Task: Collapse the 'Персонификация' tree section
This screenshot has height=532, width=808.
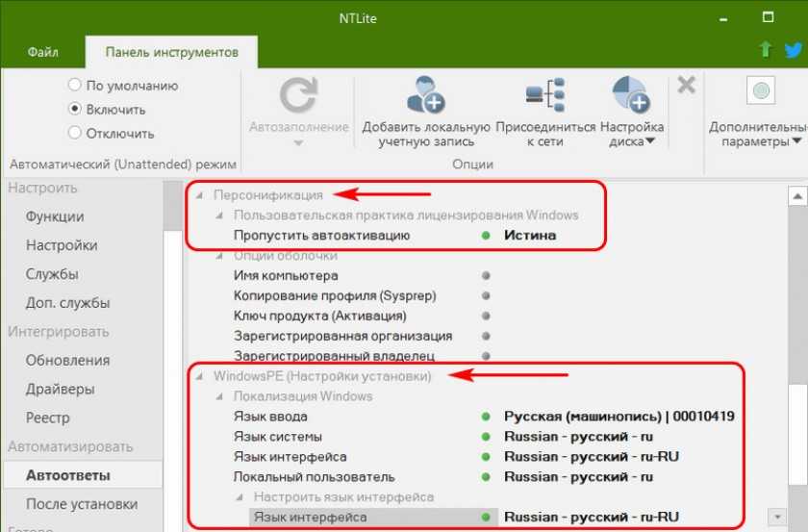Action: pos(200,195)
